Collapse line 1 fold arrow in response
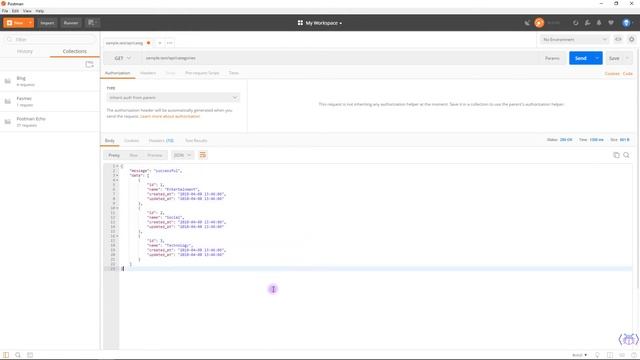640x360 pixels. [118, 166]
